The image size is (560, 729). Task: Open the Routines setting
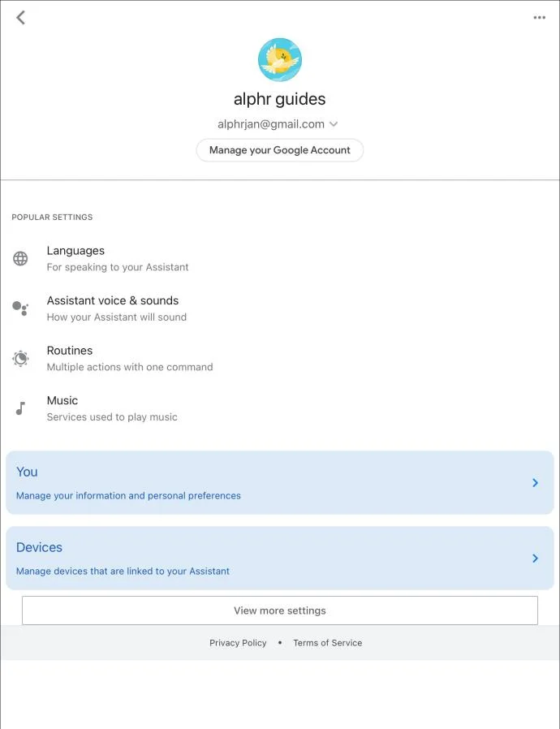280,359
